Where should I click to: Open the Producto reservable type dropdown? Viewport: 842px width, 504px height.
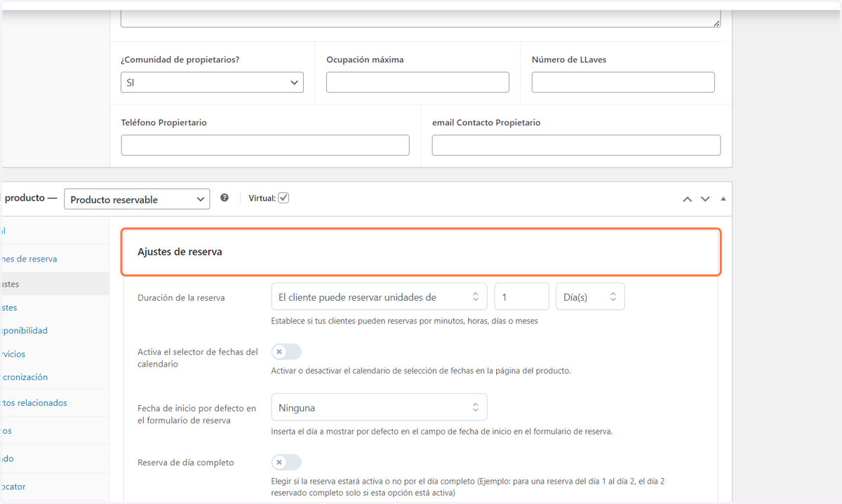coord(137,199)
